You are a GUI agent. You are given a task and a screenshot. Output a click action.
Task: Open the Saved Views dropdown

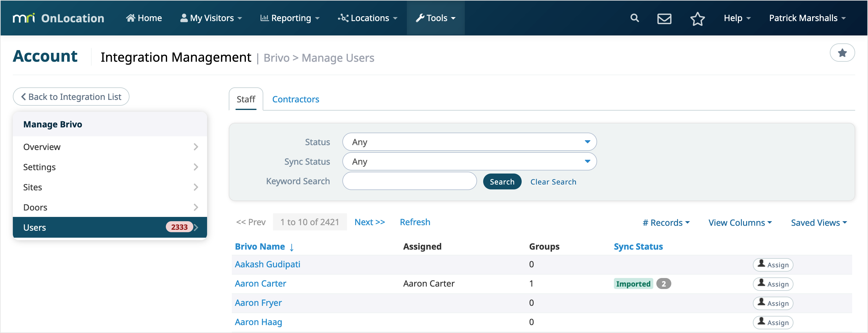point(819,222)
